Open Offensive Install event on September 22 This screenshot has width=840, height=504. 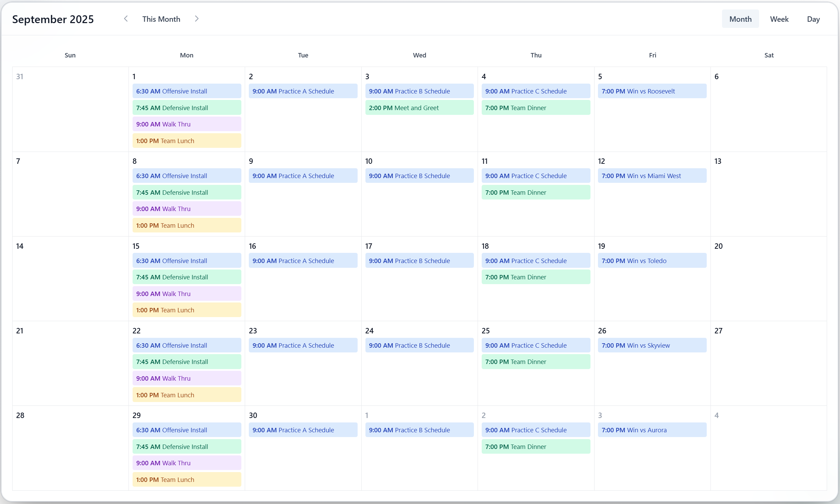click(x=187, y=345)
